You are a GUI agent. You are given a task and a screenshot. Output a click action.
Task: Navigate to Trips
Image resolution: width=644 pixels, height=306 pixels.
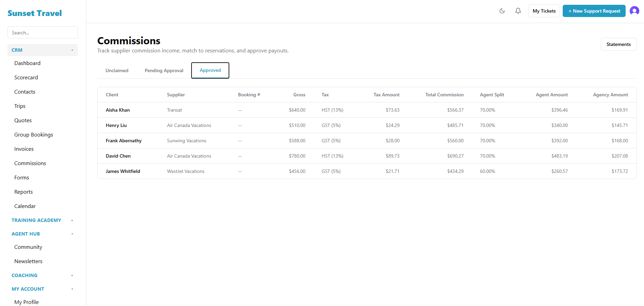pyautogui.click(x=20, y=106)
